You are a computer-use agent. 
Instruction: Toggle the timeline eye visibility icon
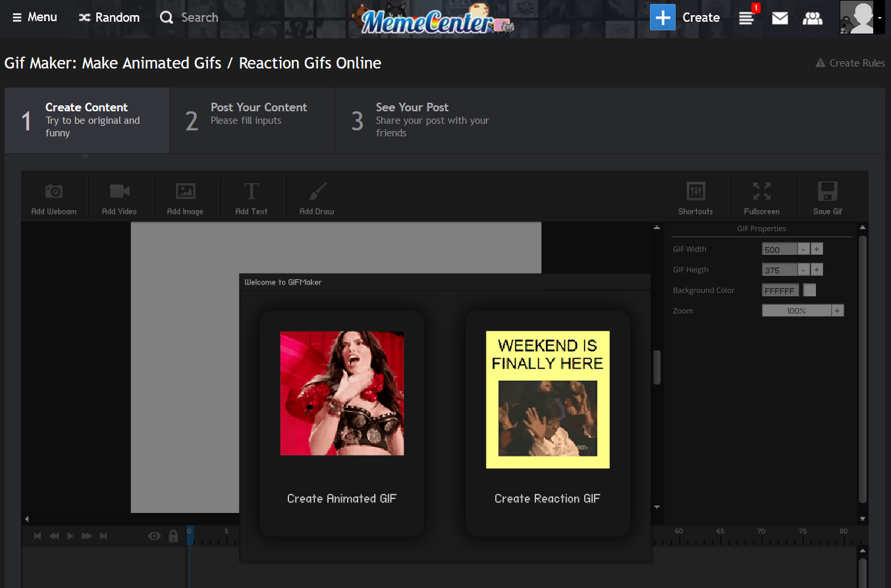tap(154, 536)
